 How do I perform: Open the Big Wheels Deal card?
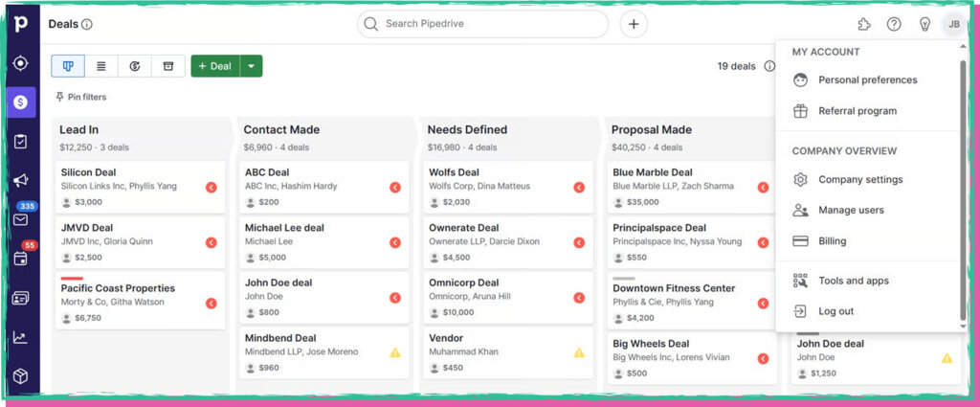[693, 358]
